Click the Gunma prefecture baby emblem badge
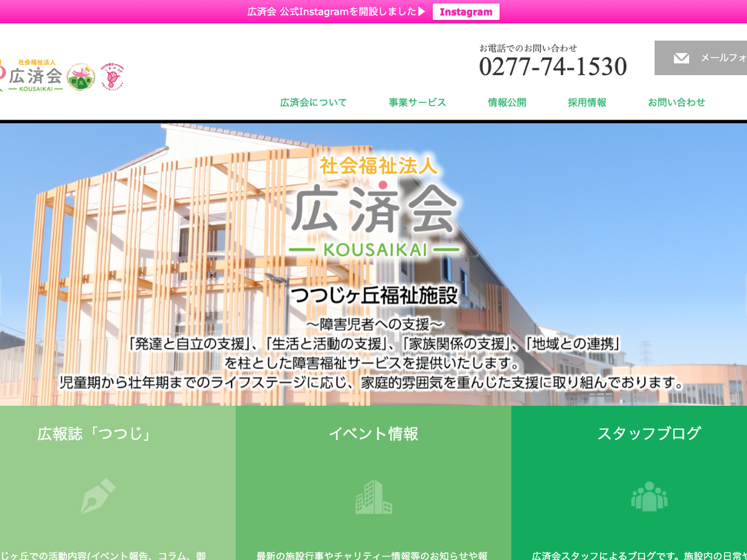The height and width of the screenshot is (560, 747). point(81,77)
